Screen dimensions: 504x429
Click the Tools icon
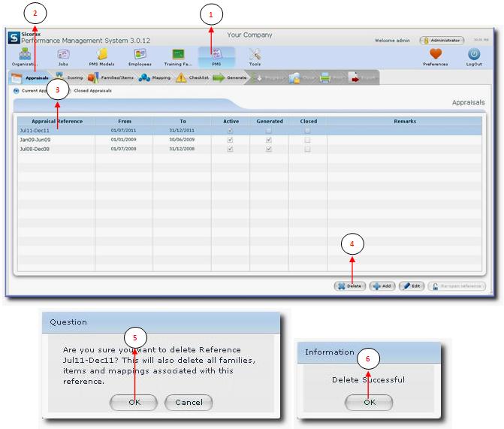tap(255, 55)
